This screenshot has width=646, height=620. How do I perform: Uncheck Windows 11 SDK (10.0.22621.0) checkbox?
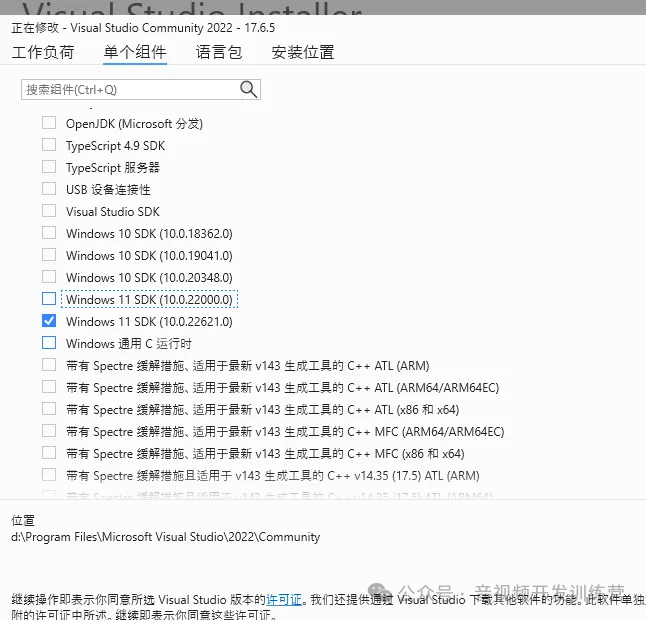point(49,321)
